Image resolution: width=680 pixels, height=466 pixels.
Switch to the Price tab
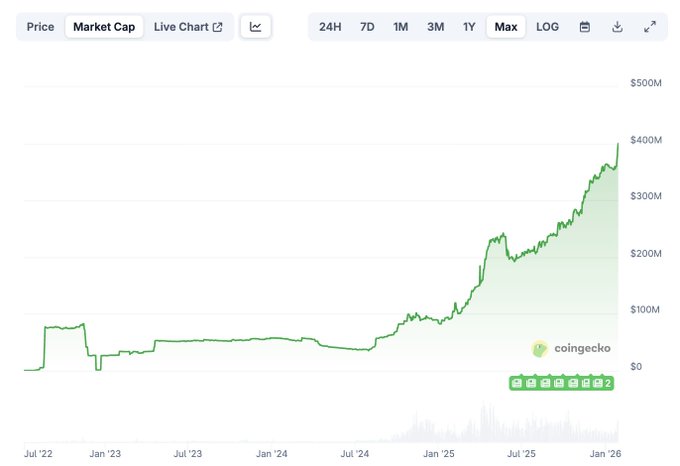tap(40, 26)
